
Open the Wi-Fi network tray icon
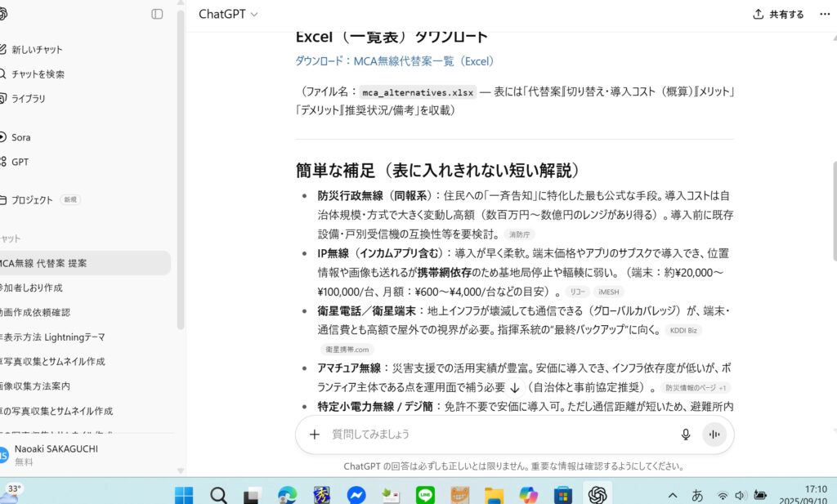(723, 496)
